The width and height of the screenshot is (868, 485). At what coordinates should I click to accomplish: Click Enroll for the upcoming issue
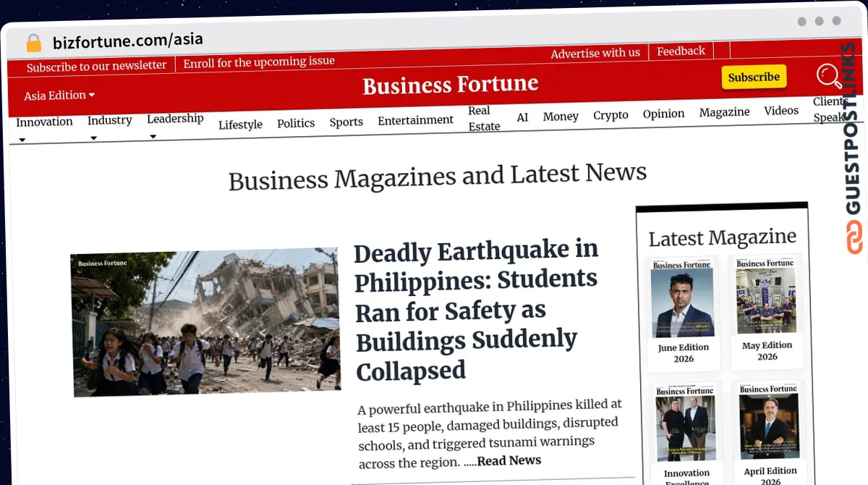(x=259, y=62)
